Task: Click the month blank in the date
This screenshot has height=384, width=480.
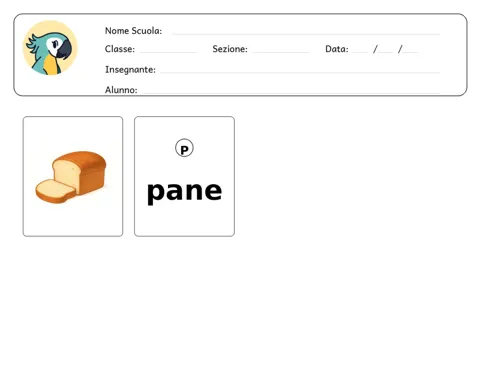Action: (x=385, y=52)
